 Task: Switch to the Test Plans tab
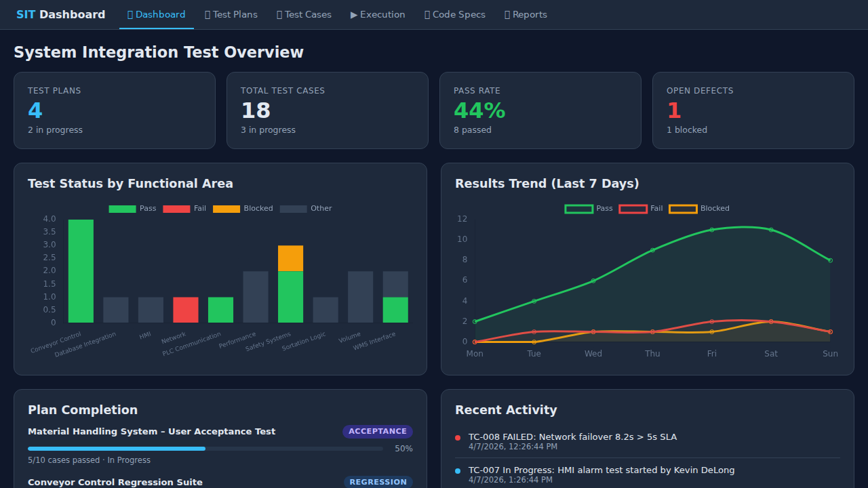pyautogui.click(x=231, y=14)
